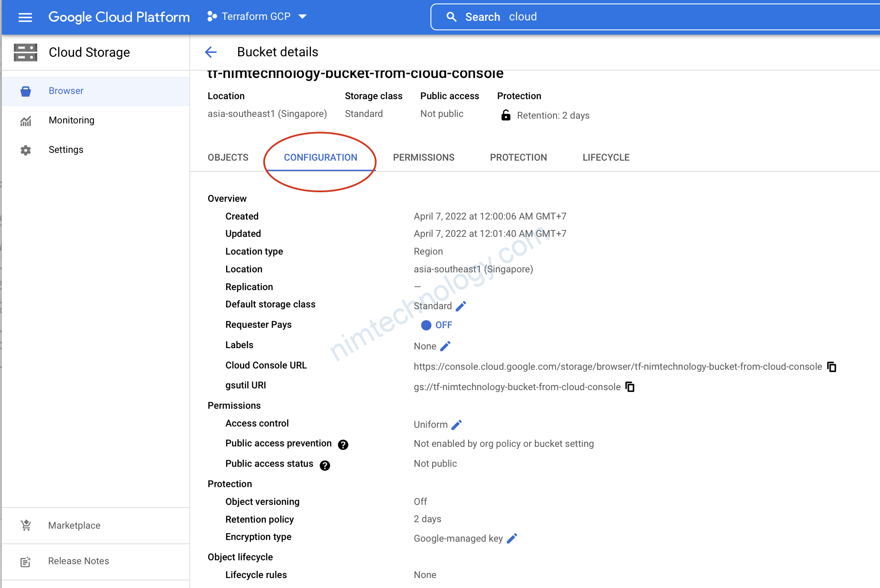Switch to the PERMISSIONS tab
The image size is (880, 588).
[x=424, y=158]
